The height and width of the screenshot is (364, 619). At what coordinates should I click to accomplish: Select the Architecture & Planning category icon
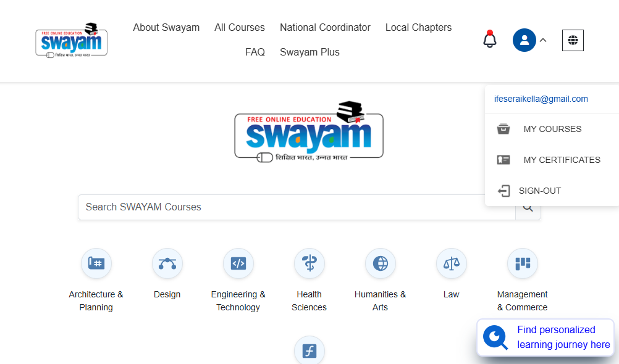pos(96,263)
